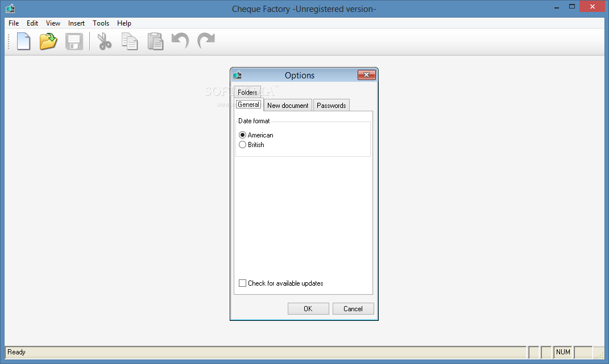Click the window resize grip corner

click(x=601, y=355)
